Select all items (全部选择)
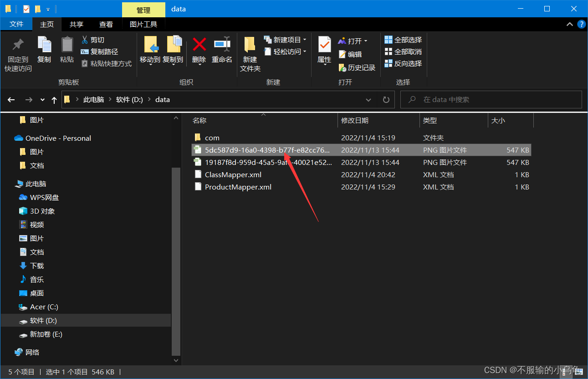This screenshot has height=379, width=588. [x=403, y=40]
